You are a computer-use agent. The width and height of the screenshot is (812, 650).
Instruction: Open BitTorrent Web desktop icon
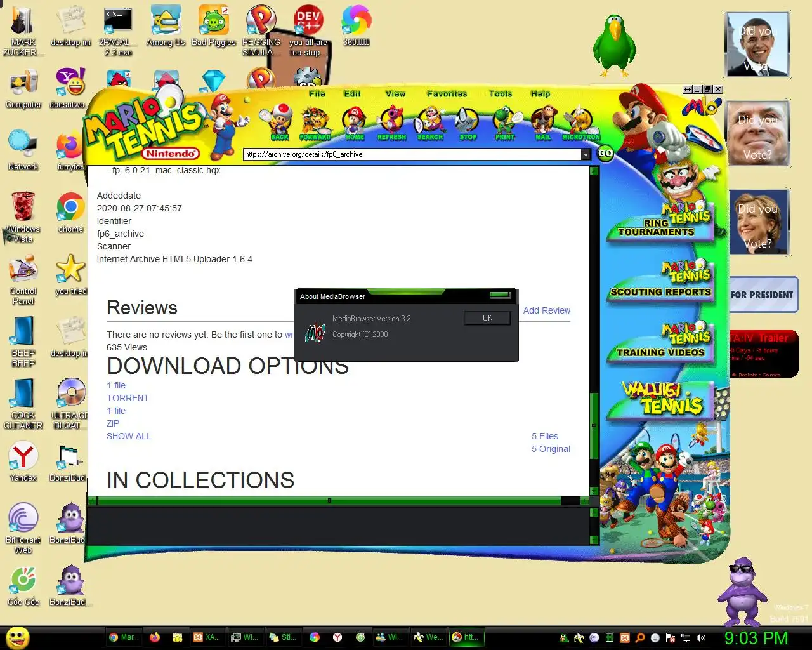click(x=23, y=528)
